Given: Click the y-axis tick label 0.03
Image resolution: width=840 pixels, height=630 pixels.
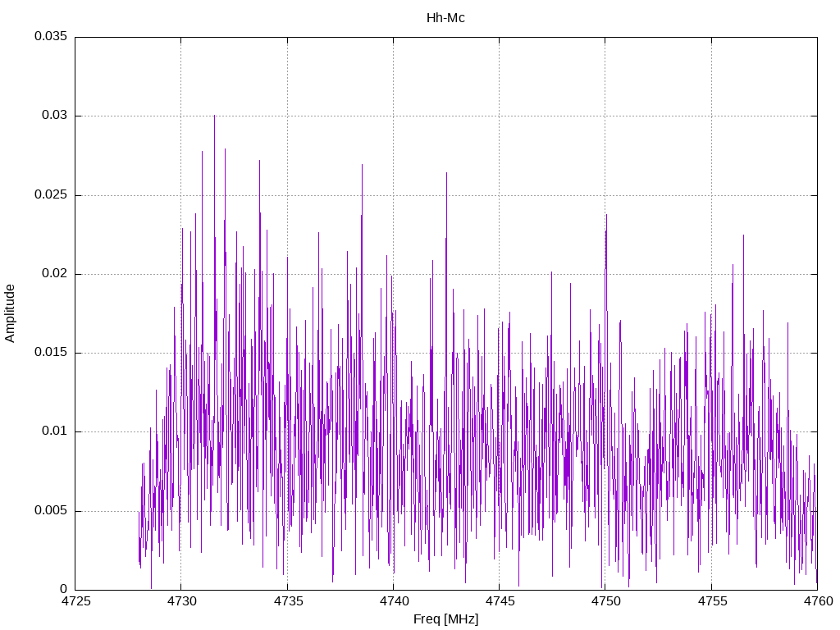Looking at the screenshot, I should tap(55, 115).
